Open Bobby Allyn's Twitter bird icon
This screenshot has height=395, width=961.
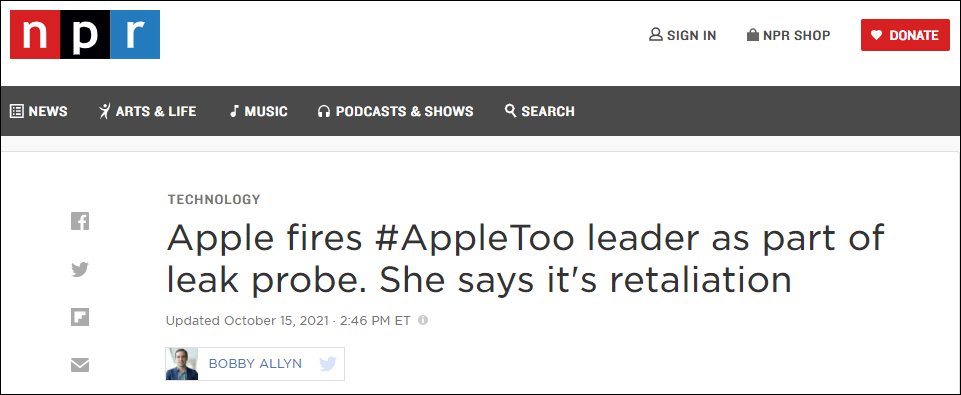328,364
